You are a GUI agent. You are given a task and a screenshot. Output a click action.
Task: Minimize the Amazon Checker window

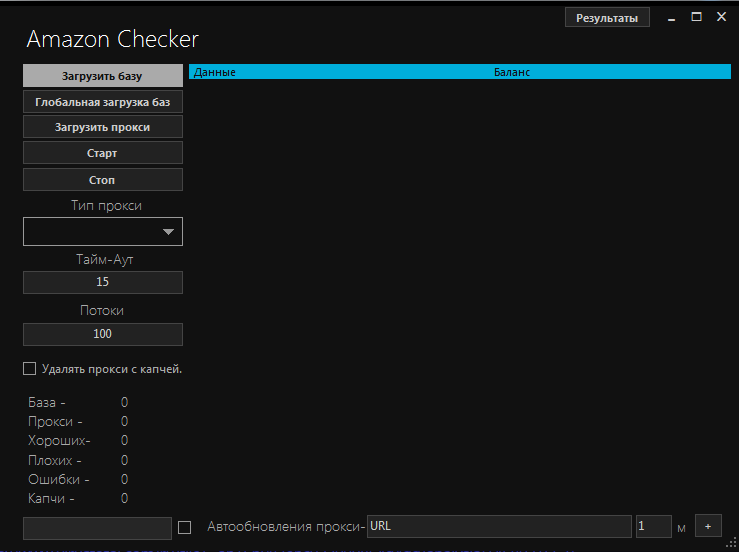point(672,18)
